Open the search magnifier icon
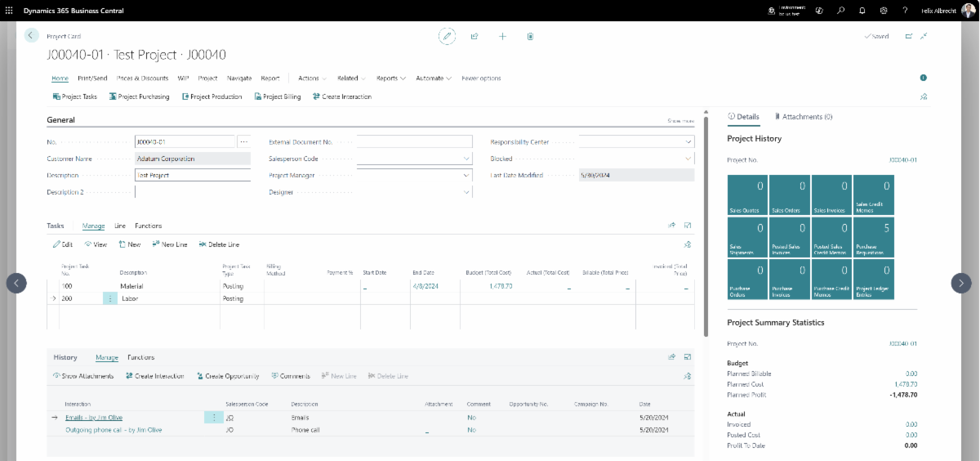The height and width of the screenshot is (461, 980). [840, 11]
